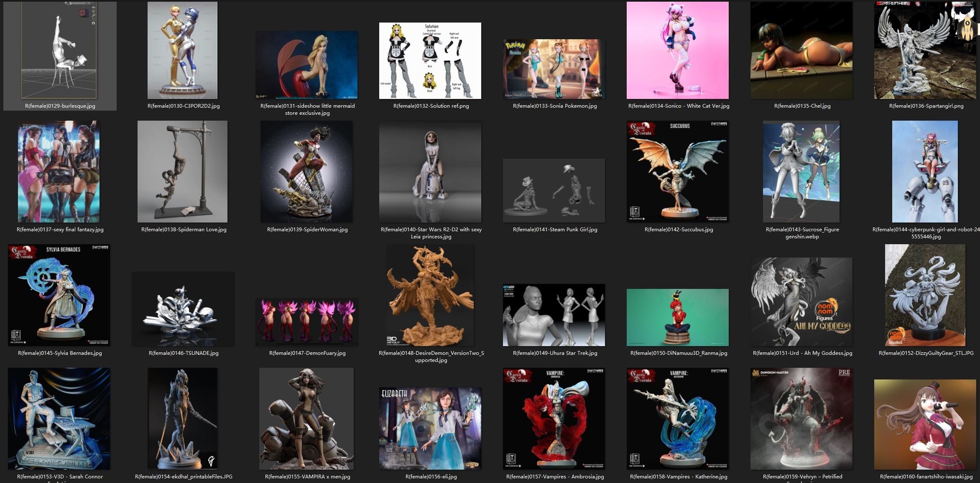This screenshot has width=980, height=483.
Task: Open the DiNamuuu3D Ranma thumbnail
Action: (678, 317)
